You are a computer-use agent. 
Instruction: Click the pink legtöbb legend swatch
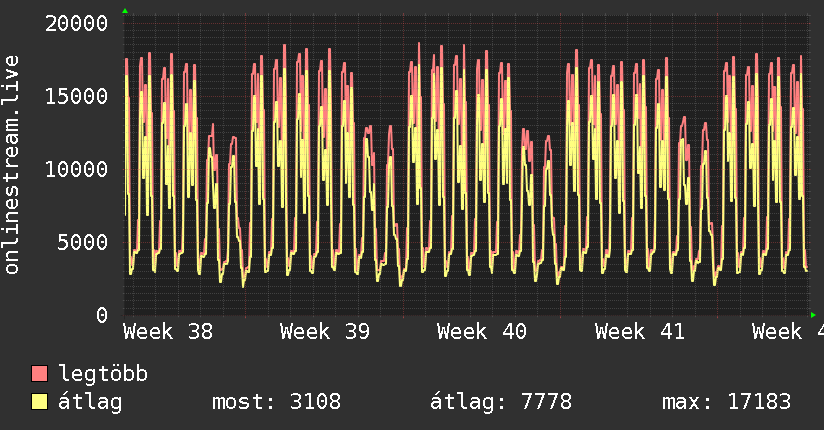tap(39, 374)
